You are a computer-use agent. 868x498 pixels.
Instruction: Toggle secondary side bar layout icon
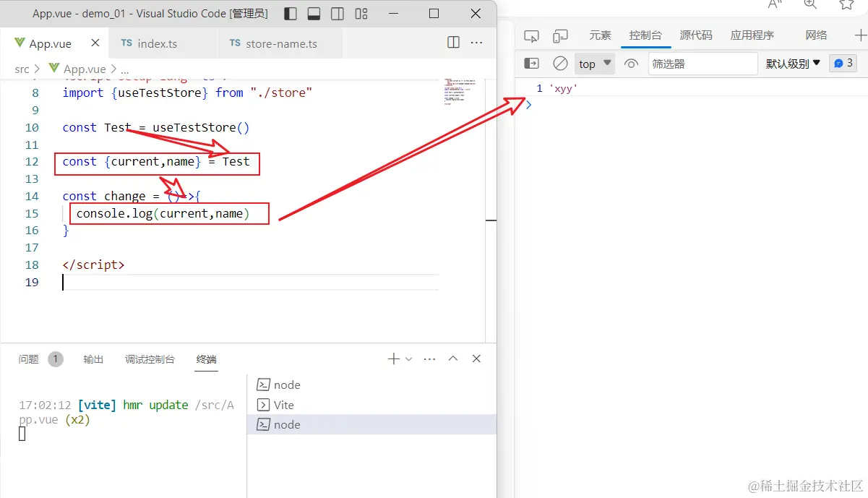click(x=338, y=14)
